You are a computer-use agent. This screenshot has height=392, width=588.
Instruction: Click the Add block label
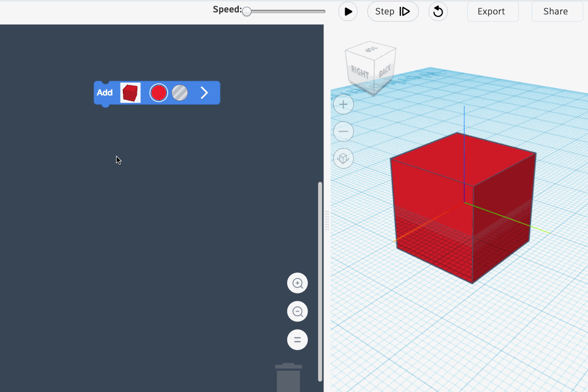coord(105,93)
